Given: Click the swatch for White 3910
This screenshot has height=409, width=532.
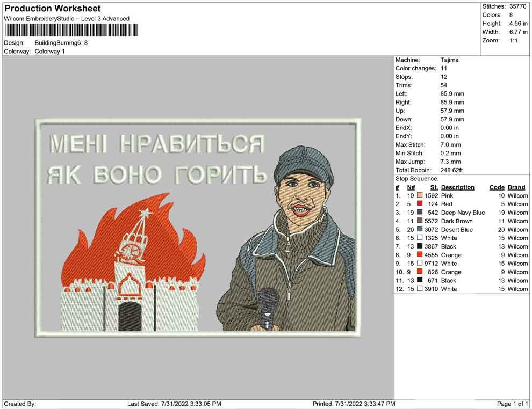Looking at the screenshot, I should [x=420, y=288].
